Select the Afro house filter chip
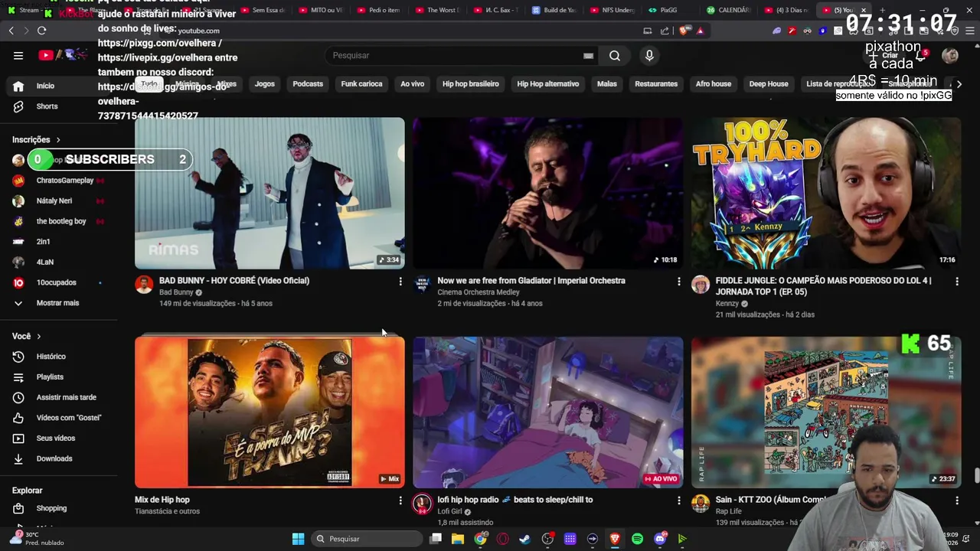 [x=714, y=84]
